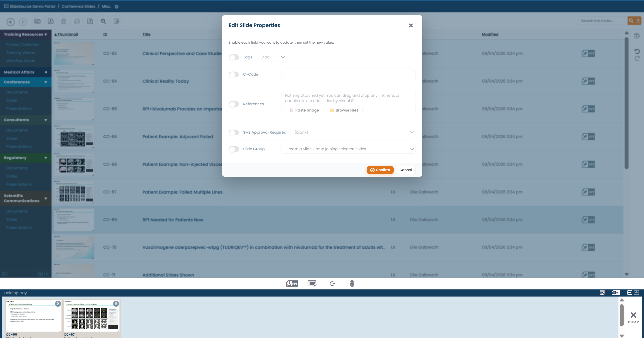Click the clipboard list toolbar icon
This screenshot has width=644, height=338.
[64, 21]
